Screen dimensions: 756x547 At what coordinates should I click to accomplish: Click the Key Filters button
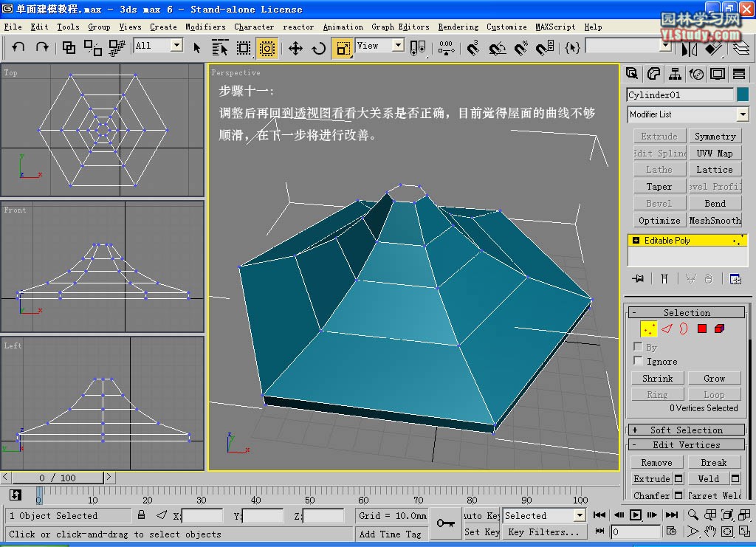[x=543, y=532]
